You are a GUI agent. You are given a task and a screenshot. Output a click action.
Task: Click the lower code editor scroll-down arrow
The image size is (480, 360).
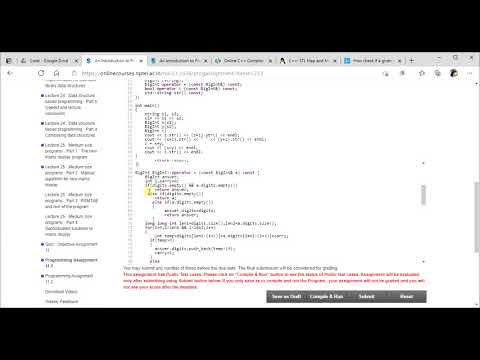(x=423, y=262)
